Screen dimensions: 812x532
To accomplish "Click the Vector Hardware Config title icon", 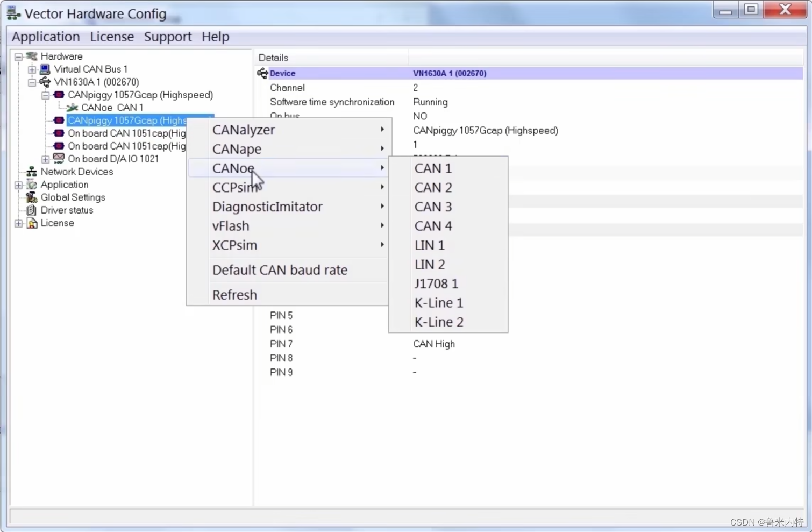I will pyautogui.click(x=13, y=13).
